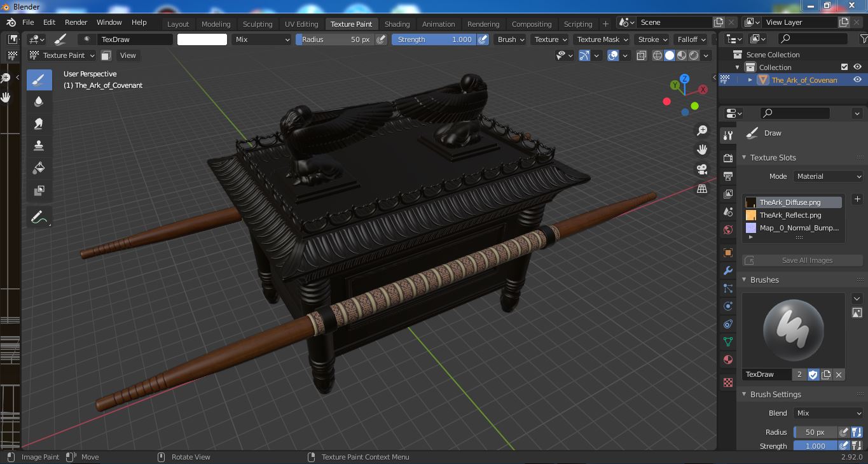Hide Collection with eye icon
The height and width of the screenshot is (464, 868).
(x=857, y=67)
